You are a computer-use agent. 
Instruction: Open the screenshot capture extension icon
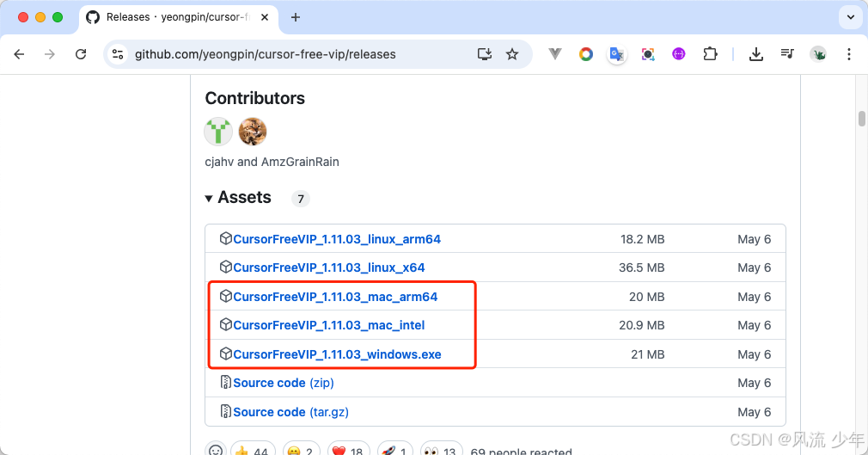click(648, 54)
